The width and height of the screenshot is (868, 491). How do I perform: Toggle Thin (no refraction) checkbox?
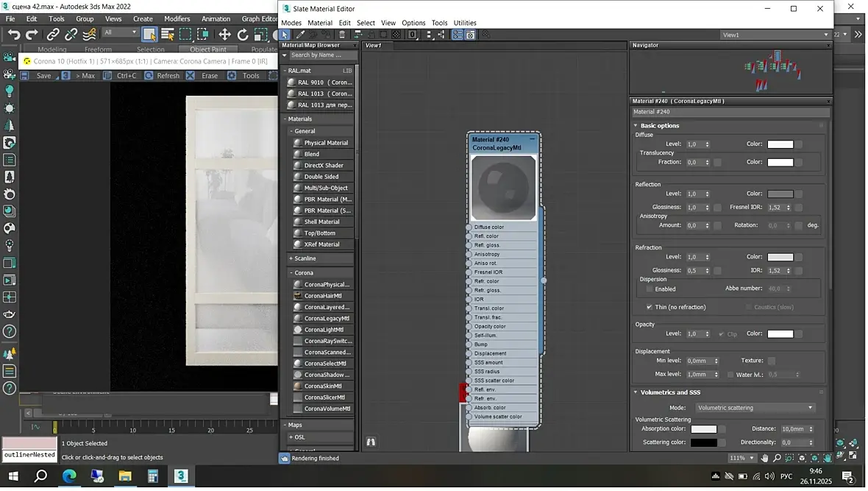click(x=650, y=307)
